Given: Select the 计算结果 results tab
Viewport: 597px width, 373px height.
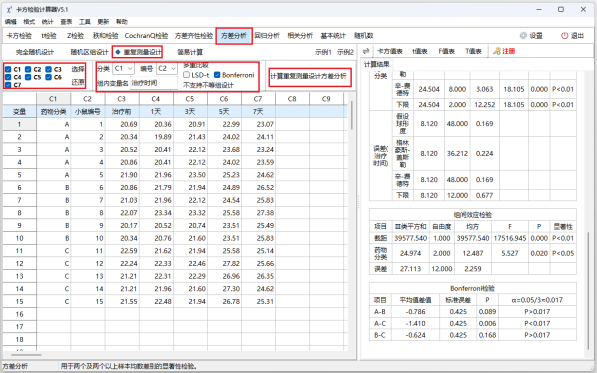Looking at the screenshot, I should click(377, 64).
